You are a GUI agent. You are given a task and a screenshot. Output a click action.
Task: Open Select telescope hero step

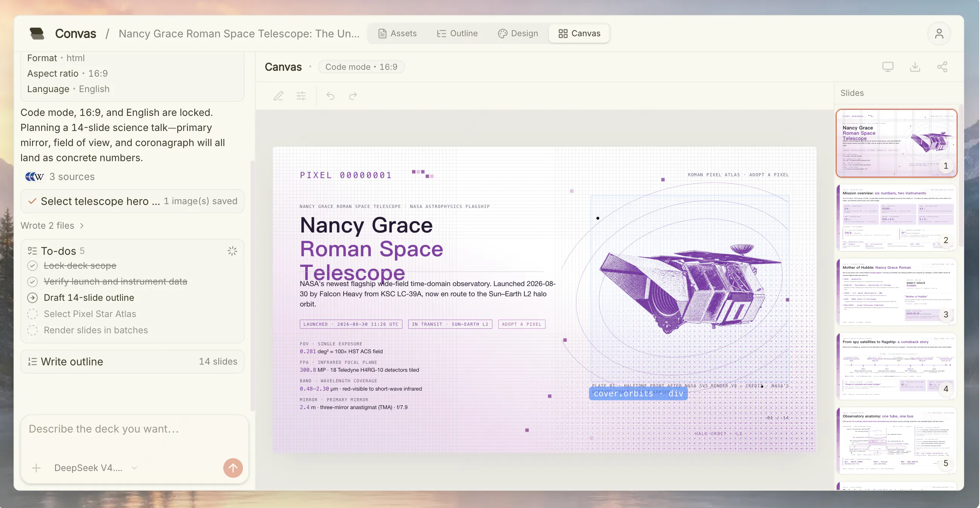click(x=132, y=201)
